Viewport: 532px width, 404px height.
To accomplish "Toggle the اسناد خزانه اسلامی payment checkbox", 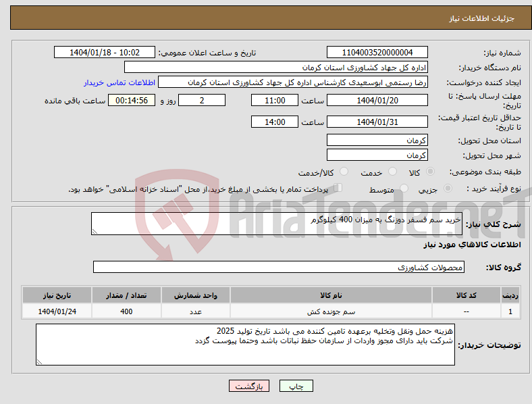I will (x=338, y=188).
